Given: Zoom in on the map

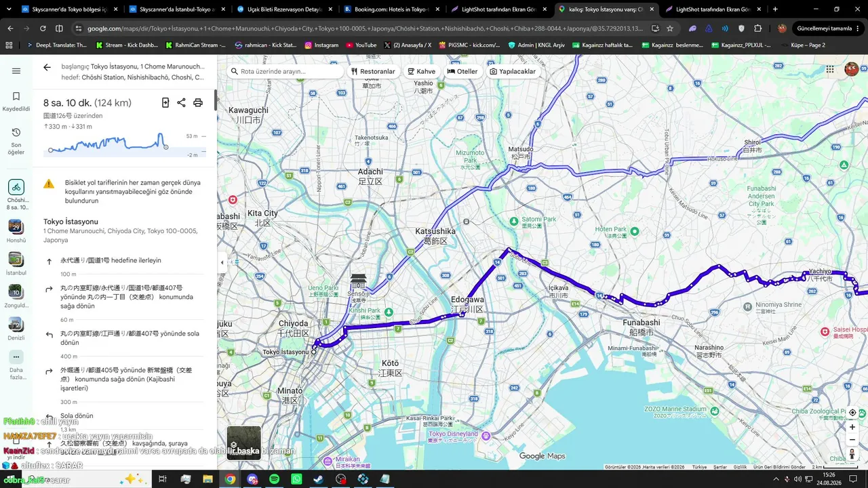Looking at the screenshot, I should tap(852, 427).
